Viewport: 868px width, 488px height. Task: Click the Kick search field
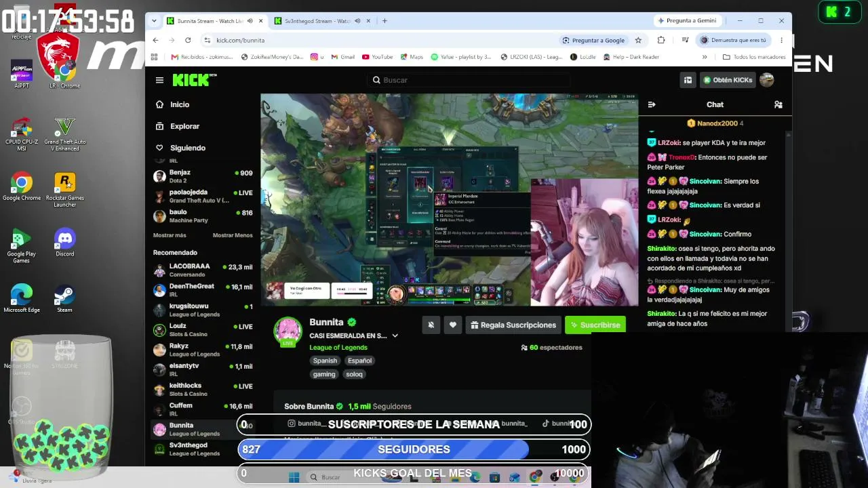pyautogui.click(x=469, y=80)
